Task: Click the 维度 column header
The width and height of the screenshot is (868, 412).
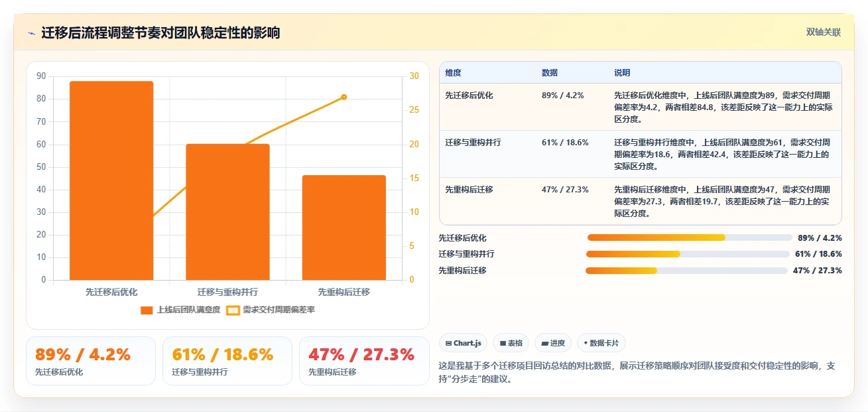Action: point(454,73)
